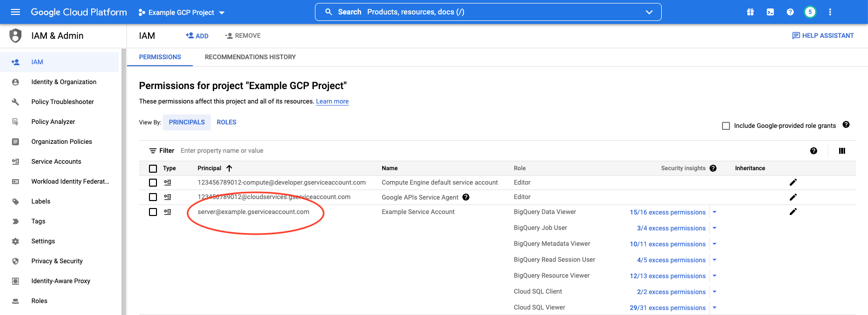Viewport: 868px width, 315px height.
Task: Select checkbox for server@example service account
Action: [x=153, y=212]
